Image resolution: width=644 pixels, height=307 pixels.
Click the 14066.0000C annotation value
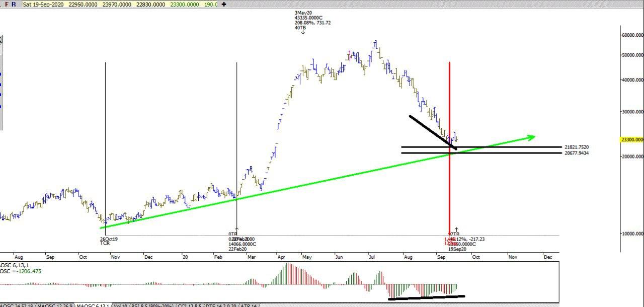tap(242, 244)
